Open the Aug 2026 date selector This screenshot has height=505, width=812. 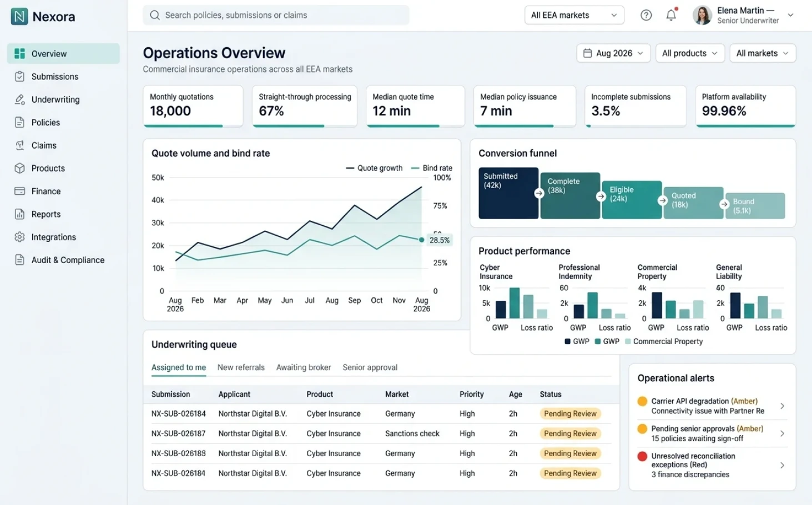[x=613, y=53]
